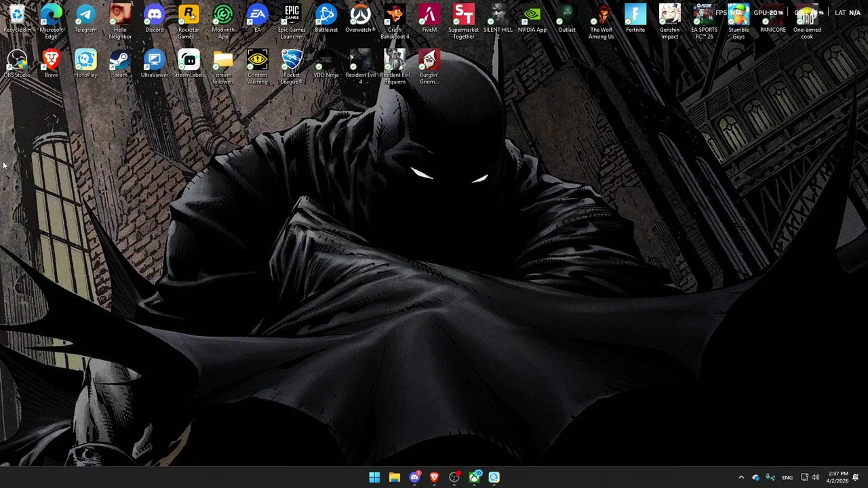Select the SILENT HILL 2 icon

tap(498, 22)
